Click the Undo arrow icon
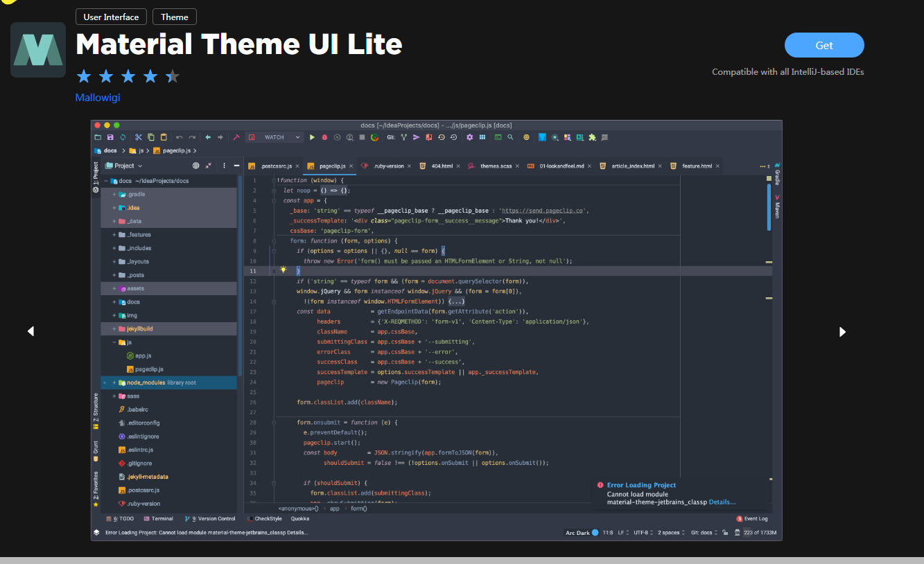 point(180,137)
